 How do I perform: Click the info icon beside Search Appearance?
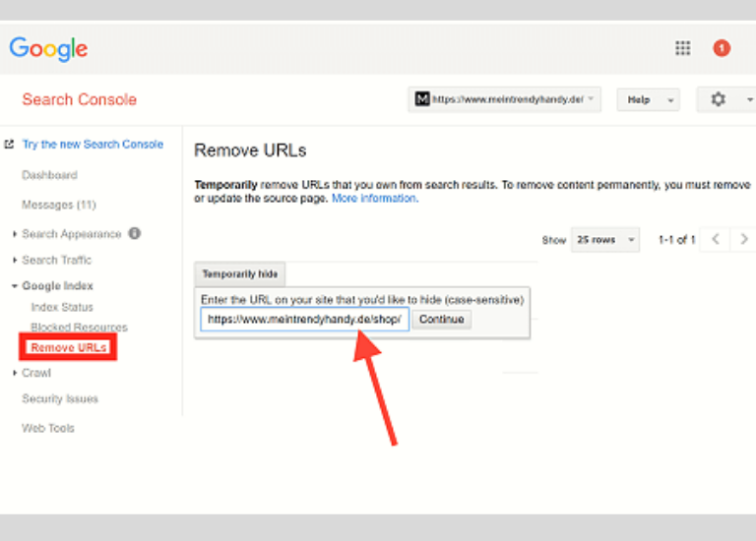tap(135, 234)
